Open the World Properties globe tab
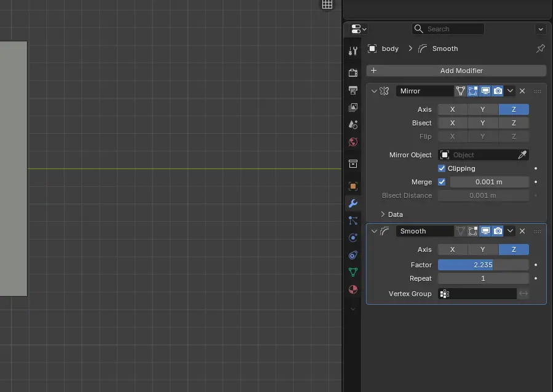 [352, 142]
